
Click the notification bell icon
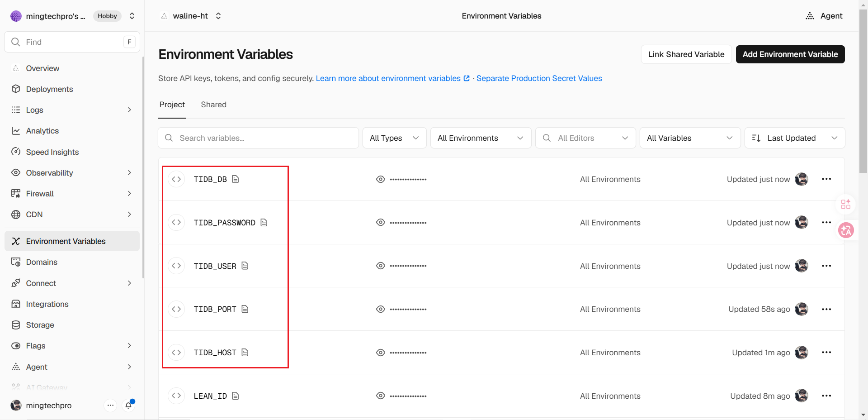click(129, 405)
